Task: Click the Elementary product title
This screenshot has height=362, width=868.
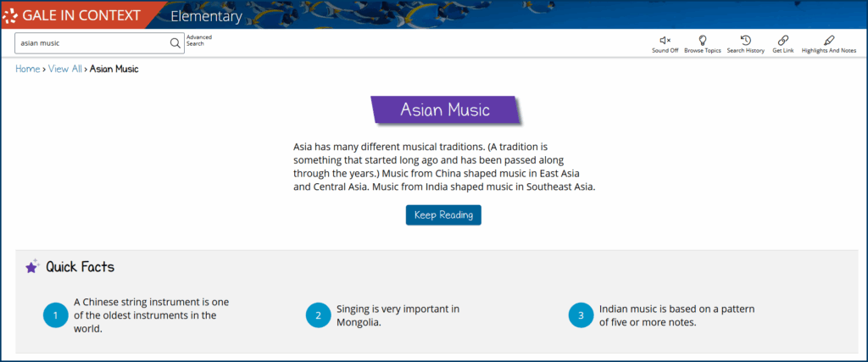Action: (207, 17)
